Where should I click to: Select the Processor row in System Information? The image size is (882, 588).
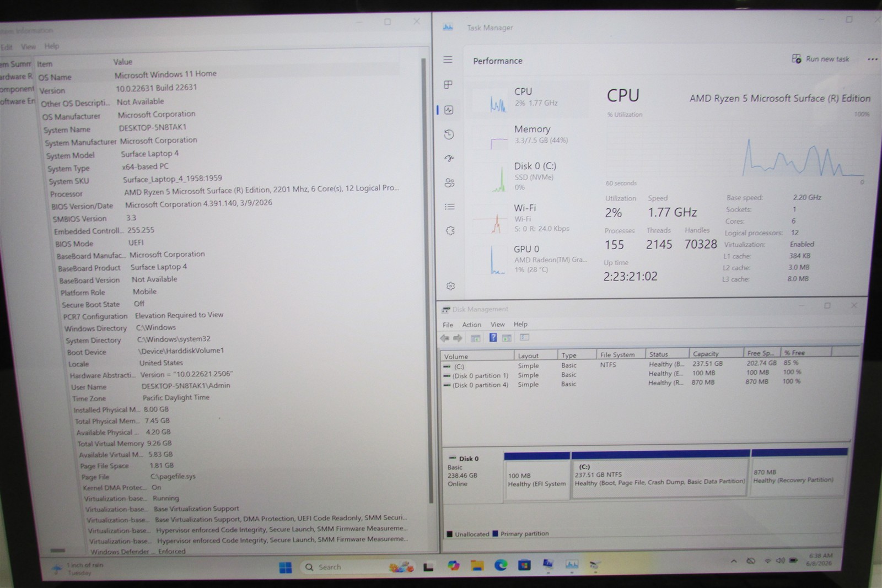225,191
